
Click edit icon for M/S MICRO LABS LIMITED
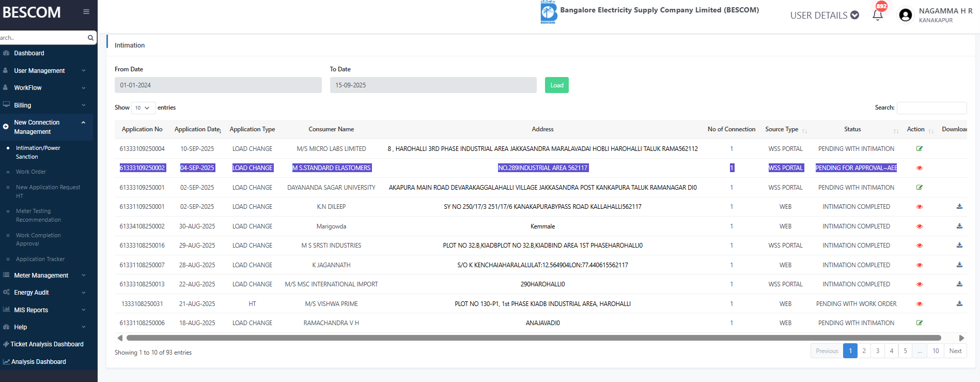point(919,149)
